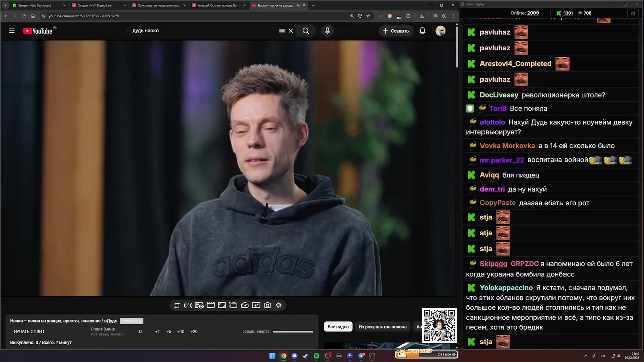Toggle cinema mode clapperboard icon
The height and width of the screenshot is (362, 644).
pos(211,305)
